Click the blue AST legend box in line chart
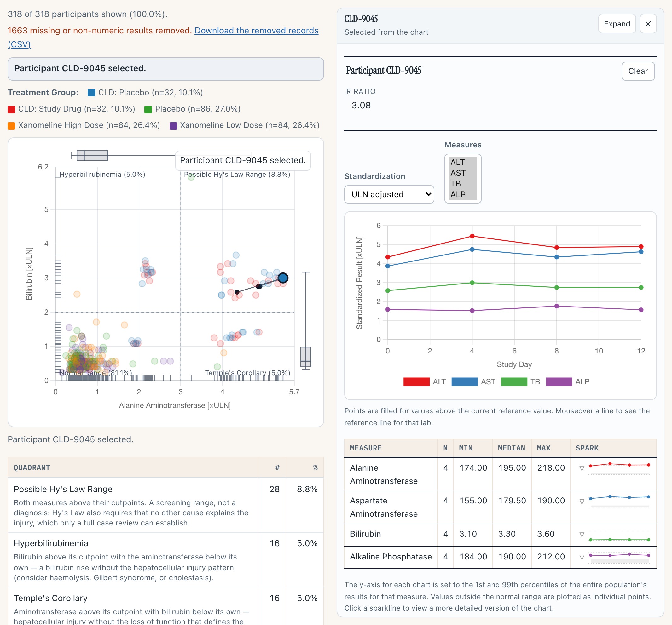Image resolution: width=672 pixels, height=625 pixels. pos(465,382)
